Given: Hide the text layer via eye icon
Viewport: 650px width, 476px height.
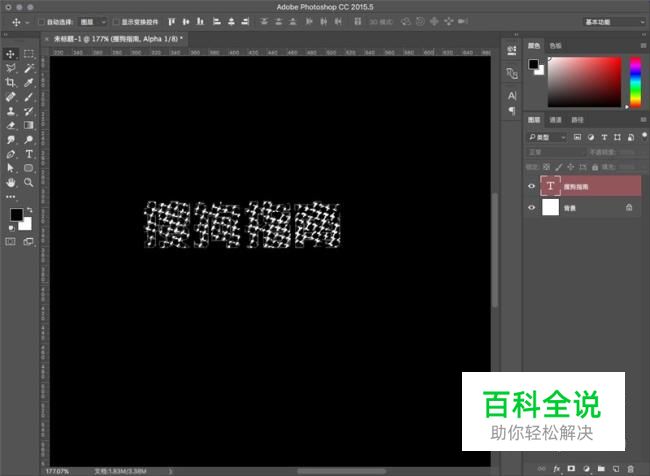Looking at the screenshot, I should pyautogui.click(x=531, y=186).
